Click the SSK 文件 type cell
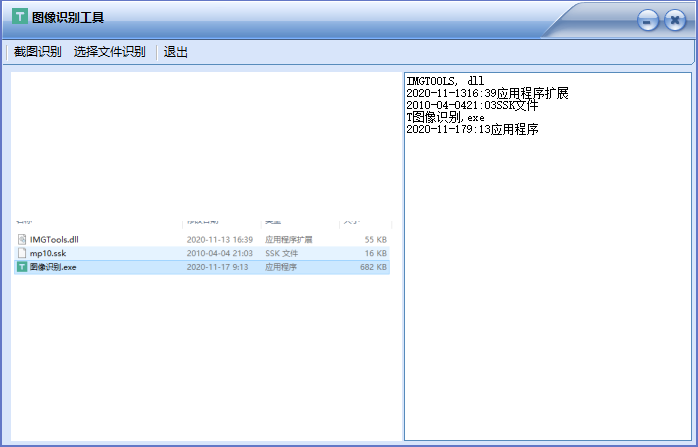Image resolution: width=698 pixels, height=447 pixels. pyautogui.click(x=281, y=254)
